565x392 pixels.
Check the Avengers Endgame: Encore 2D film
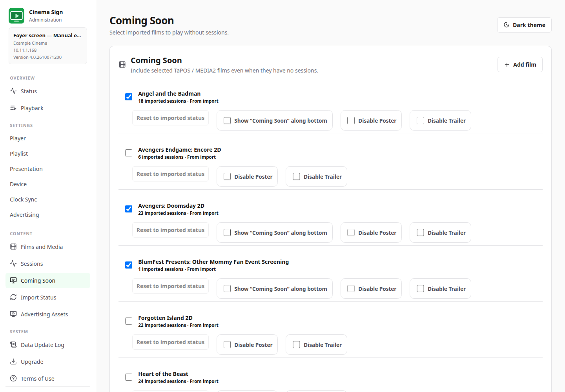(129, 153)
